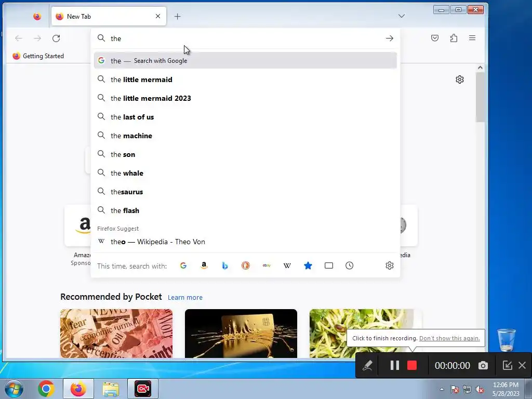Open the Getting Started bookmark

coord(38,56)
